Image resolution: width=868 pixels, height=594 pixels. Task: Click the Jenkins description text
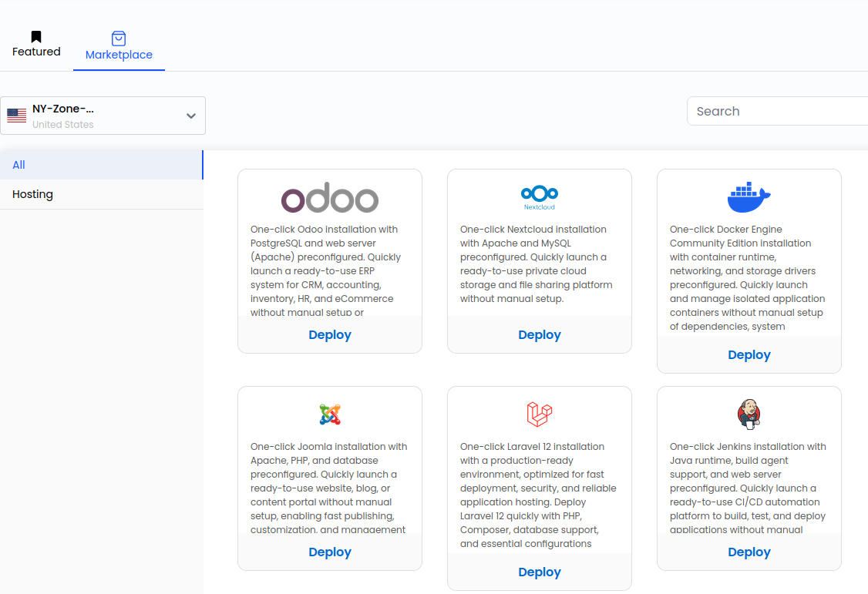coord(748,488)
